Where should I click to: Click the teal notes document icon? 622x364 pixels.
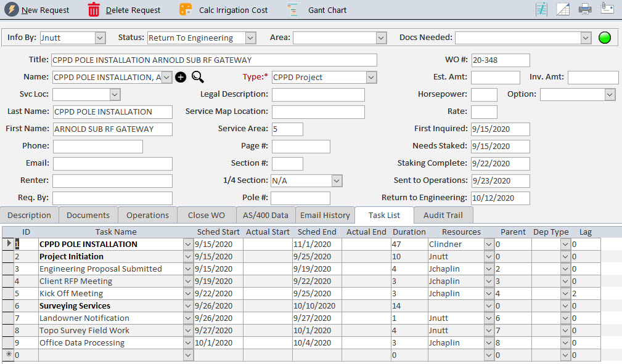542,9
